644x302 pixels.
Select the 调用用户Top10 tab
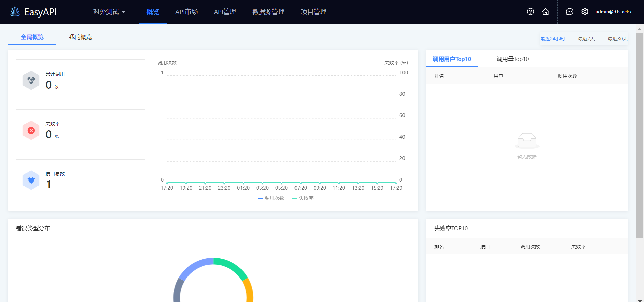click(x=452, y=59)
